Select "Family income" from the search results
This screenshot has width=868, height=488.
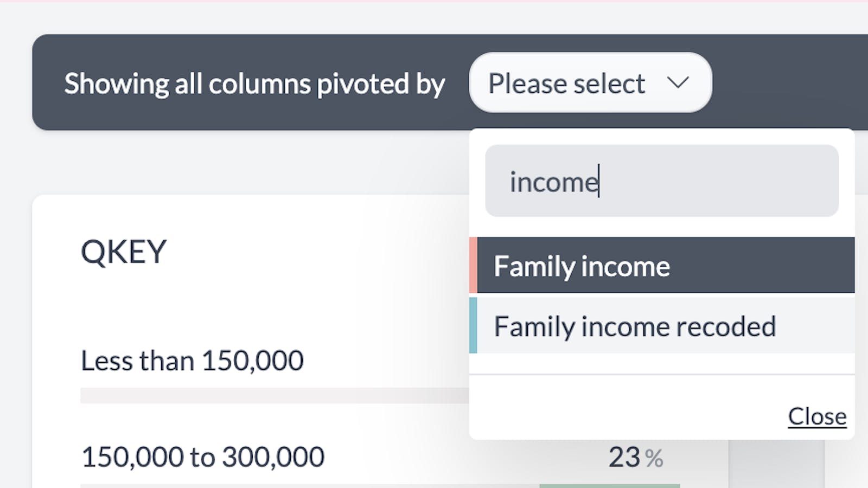(x=582, y=266)
